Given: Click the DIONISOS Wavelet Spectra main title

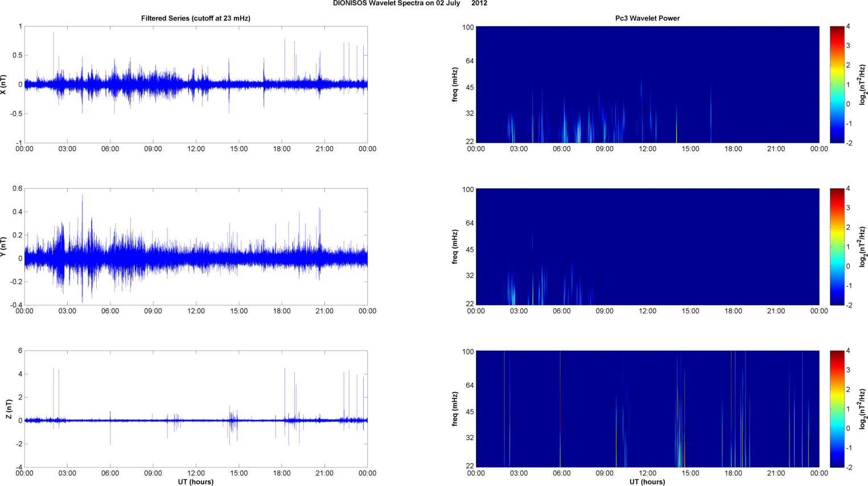Looking at the screenshot, I should [410, 3].
